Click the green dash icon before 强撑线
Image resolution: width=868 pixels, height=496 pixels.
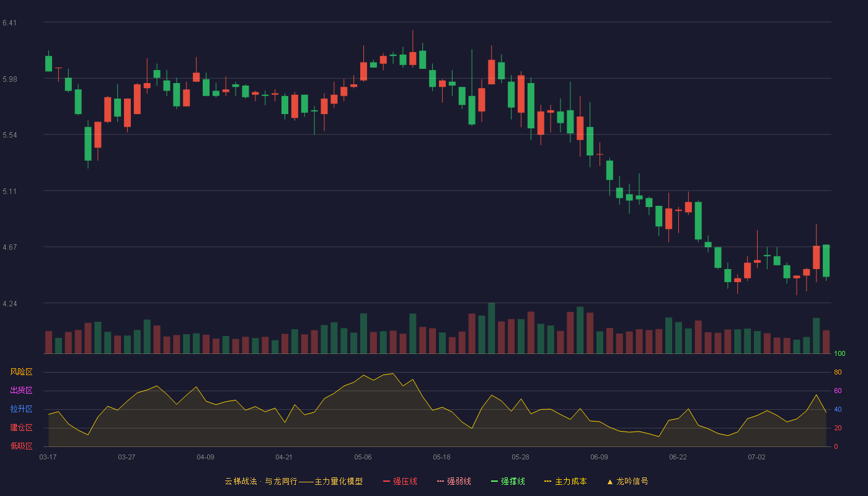pos(495,481)
